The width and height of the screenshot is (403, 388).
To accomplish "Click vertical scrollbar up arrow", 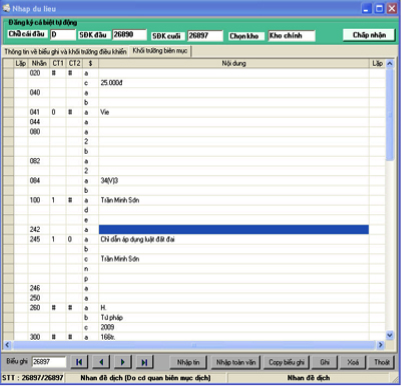I will pos(390,63).
